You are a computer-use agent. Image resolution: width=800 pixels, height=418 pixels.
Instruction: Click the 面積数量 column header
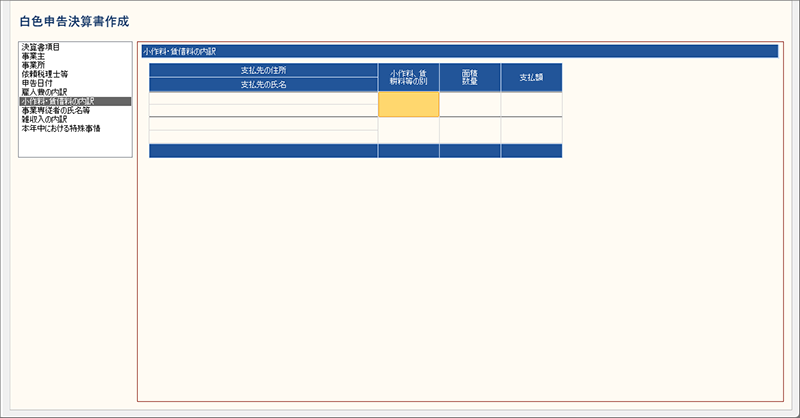(x=469, y=77)
